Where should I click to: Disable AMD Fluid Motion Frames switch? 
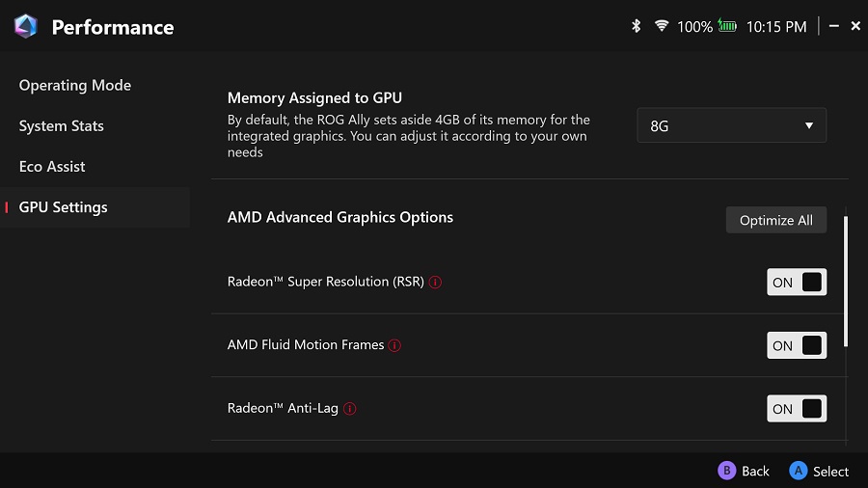797,345
